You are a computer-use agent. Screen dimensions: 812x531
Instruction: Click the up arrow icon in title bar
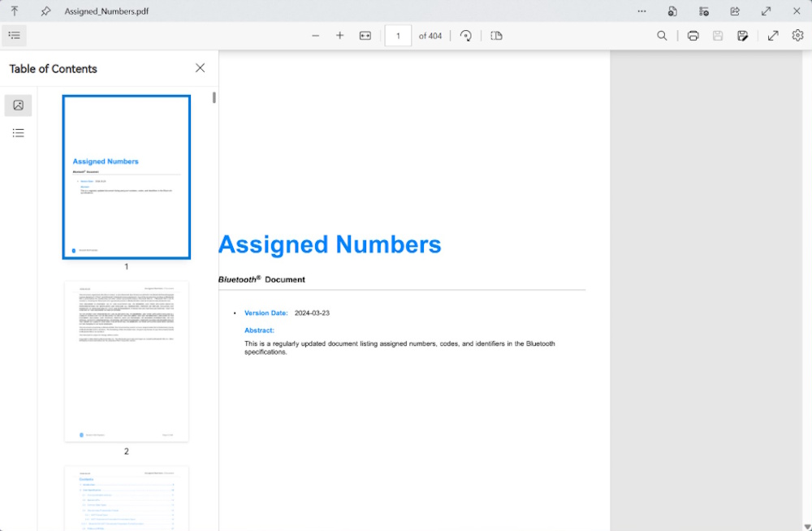coord(15,11)
